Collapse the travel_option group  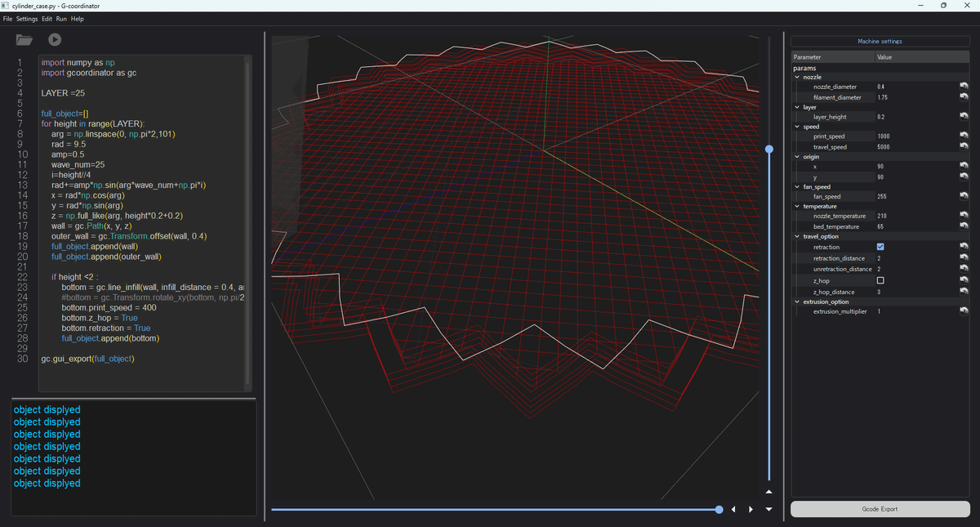796,236
